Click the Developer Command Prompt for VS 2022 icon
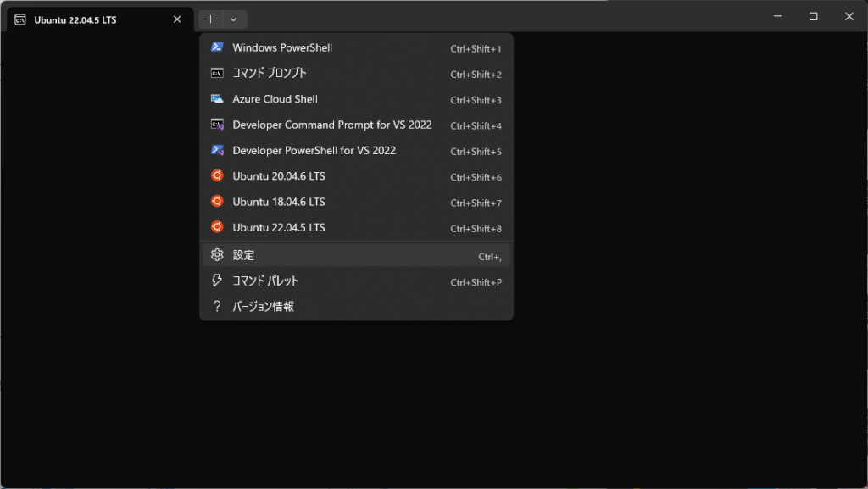Viewport: 868px width, 489px height. (x=218, y=125)
